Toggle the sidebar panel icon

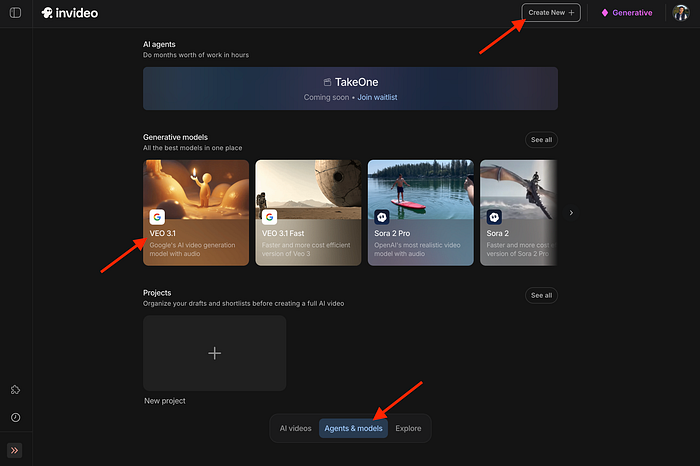(15, 13)
